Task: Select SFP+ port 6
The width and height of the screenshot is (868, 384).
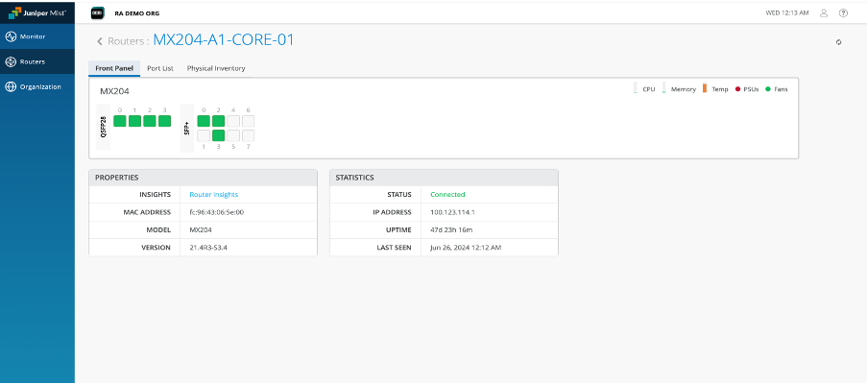Action: point(248,121)
